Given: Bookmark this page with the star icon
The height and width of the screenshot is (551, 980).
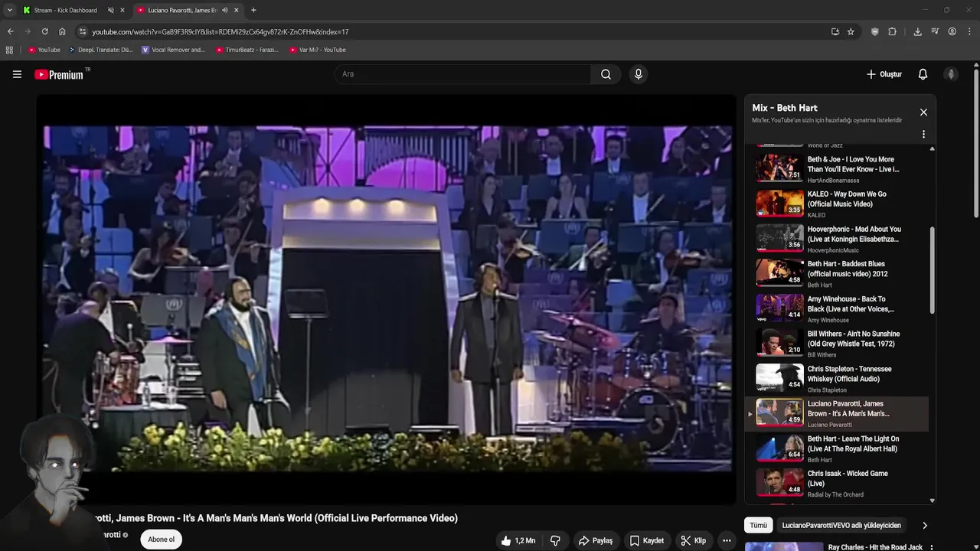Looking at the screenshot, I should tap(851, 31).
